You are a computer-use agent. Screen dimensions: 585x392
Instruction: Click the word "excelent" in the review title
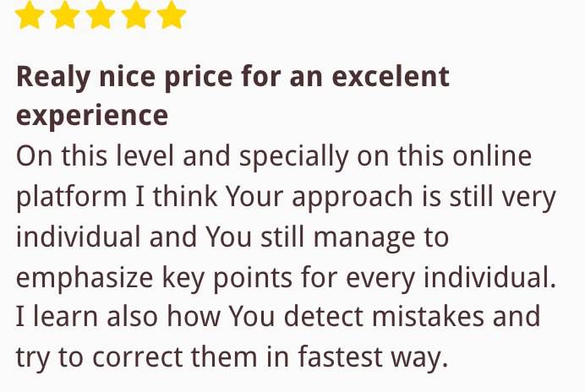click(x=391, y=76)
